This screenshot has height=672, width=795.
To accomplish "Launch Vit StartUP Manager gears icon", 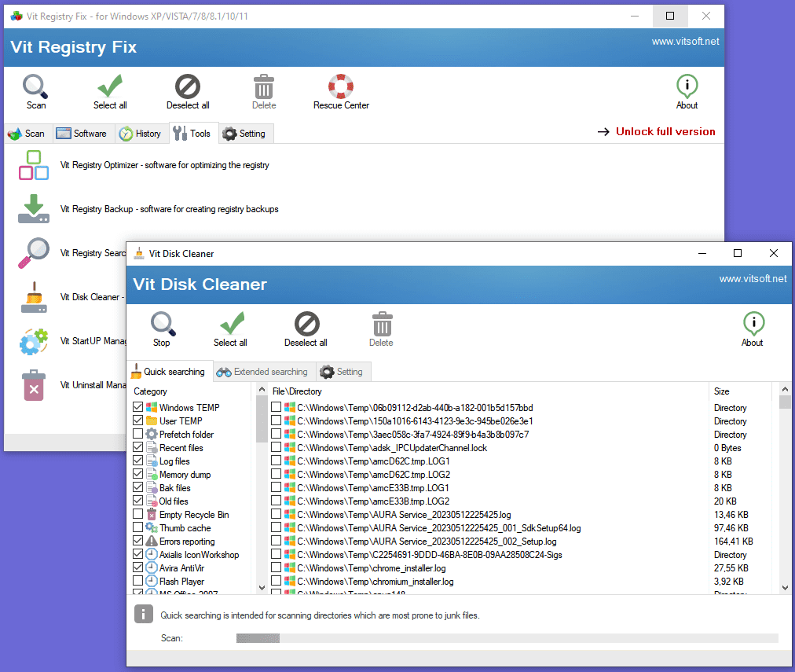I will [x=34, y=341].
